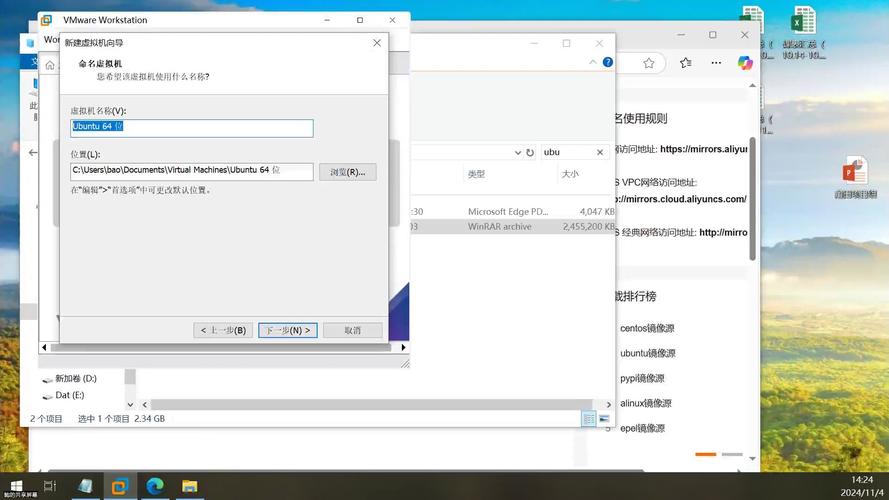Click VMware's horizontal scrollbar left arrow

44,347
